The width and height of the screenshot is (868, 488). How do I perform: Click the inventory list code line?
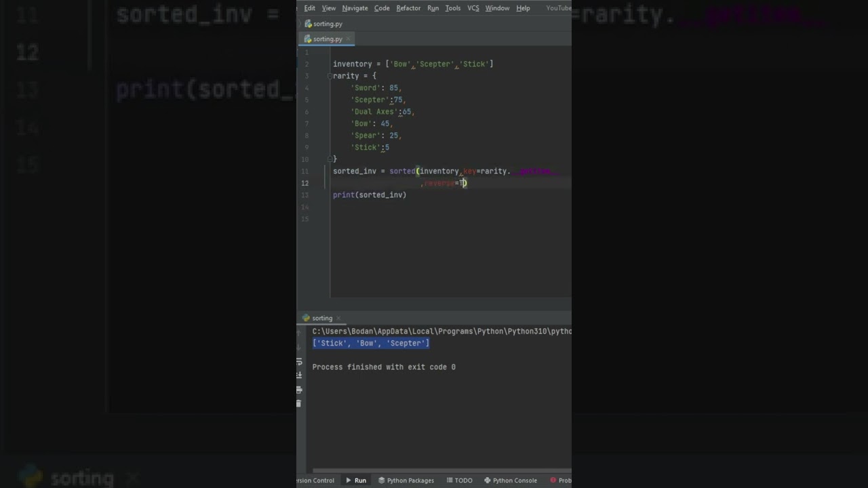(413, 64)
